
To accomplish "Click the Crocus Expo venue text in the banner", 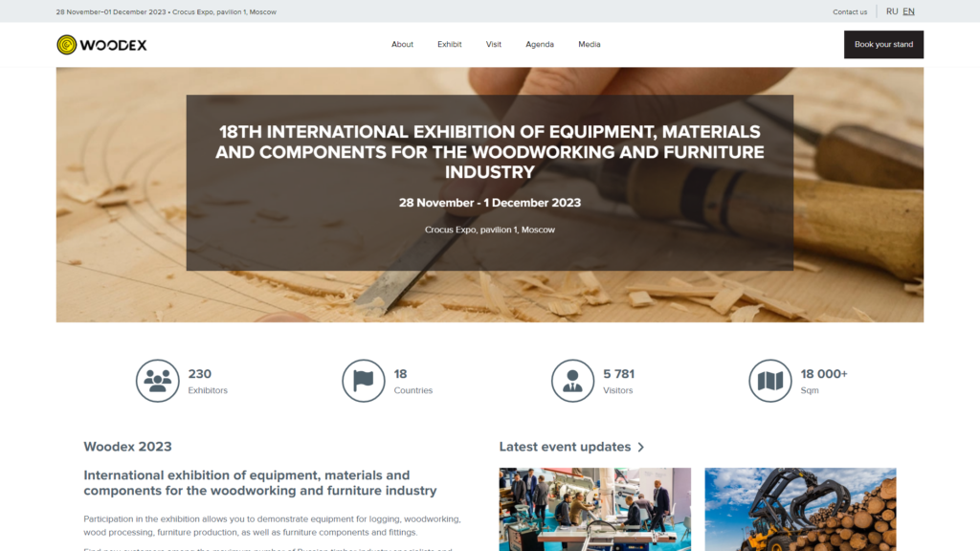I will 489,230.
